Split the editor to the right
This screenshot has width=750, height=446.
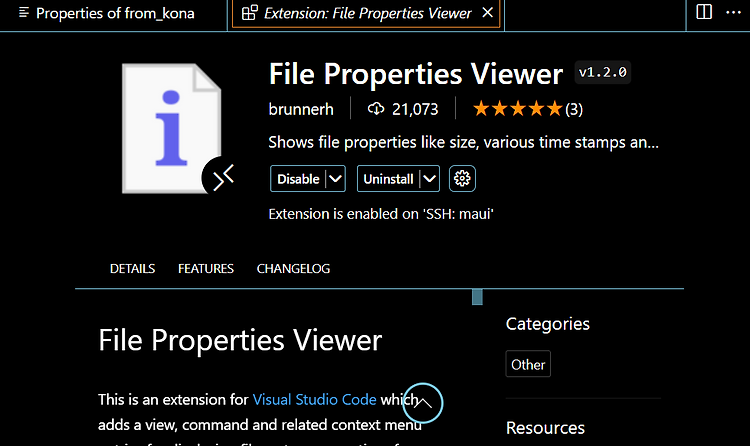pos(704,12)
